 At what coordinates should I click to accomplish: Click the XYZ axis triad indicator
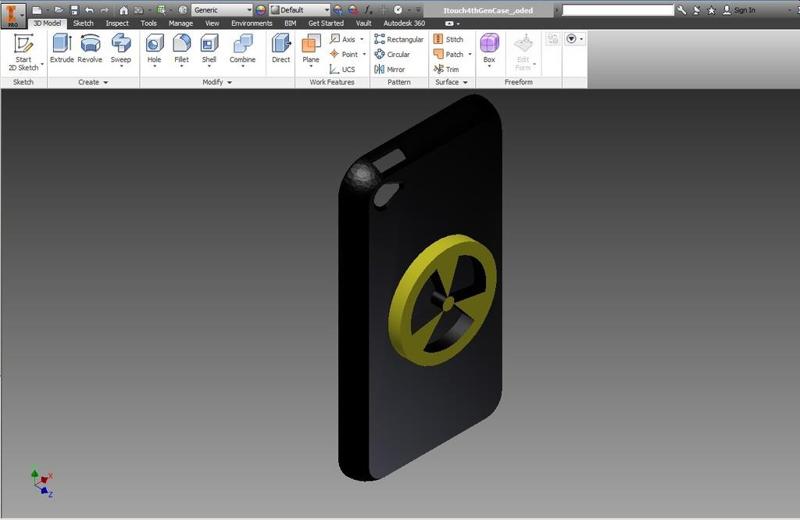42,483
